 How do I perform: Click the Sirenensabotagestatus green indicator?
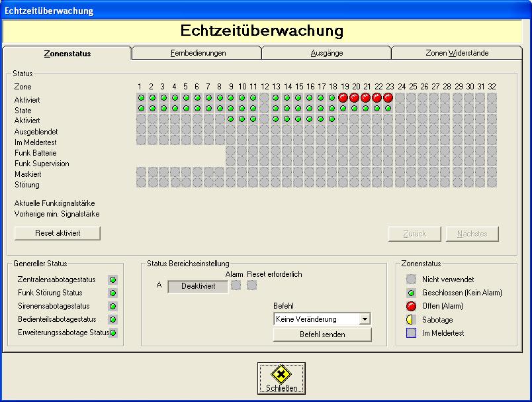click(112, 306)
